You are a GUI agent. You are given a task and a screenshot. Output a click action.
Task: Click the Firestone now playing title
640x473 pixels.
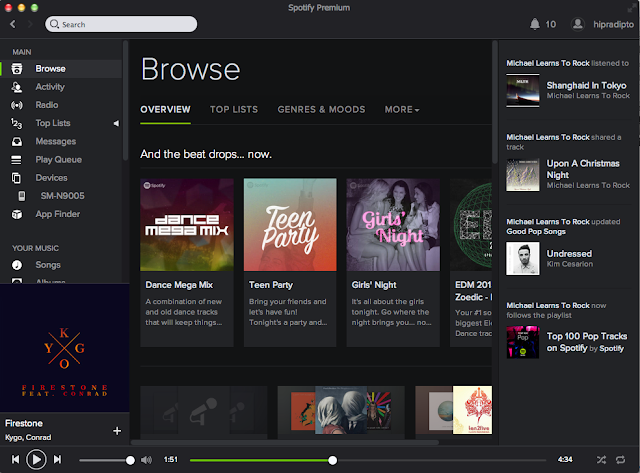click(24, 423)
